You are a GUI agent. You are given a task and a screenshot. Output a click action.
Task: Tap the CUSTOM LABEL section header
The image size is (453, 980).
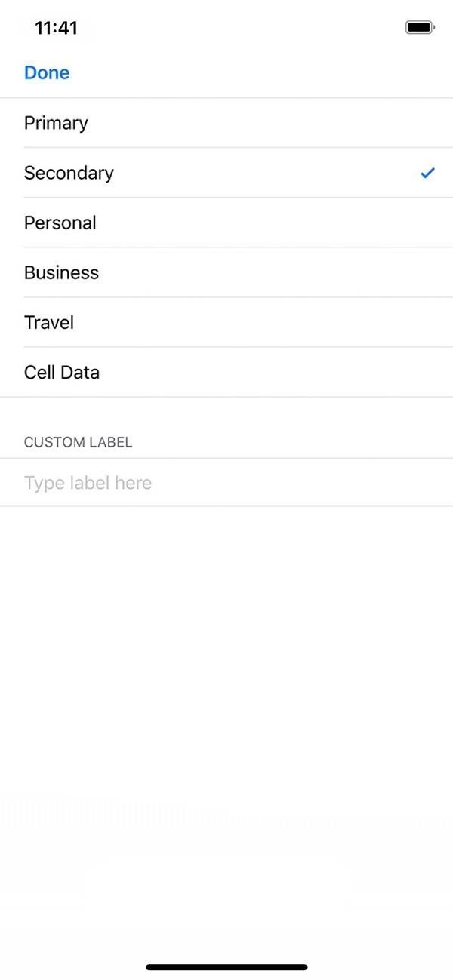[x=78, y=442]
